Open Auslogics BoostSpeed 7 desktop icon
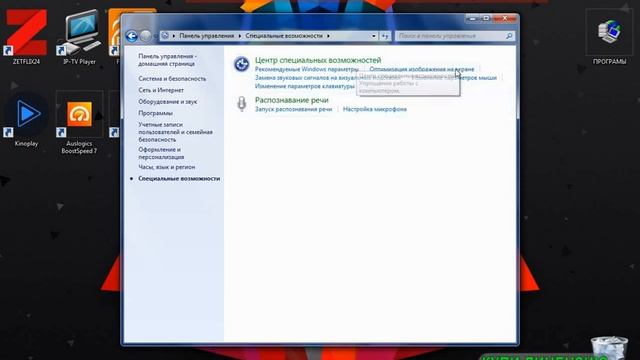This screenshot has height=360, width=640. [x=79, y=122]
